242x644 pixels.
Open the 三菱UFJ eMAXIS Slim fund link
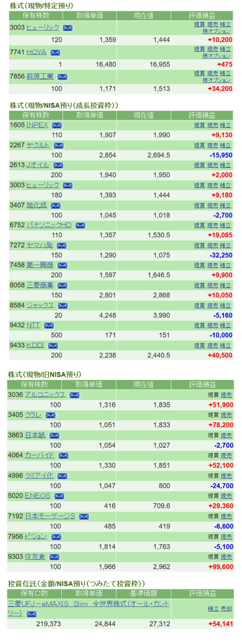click(88, 604)
